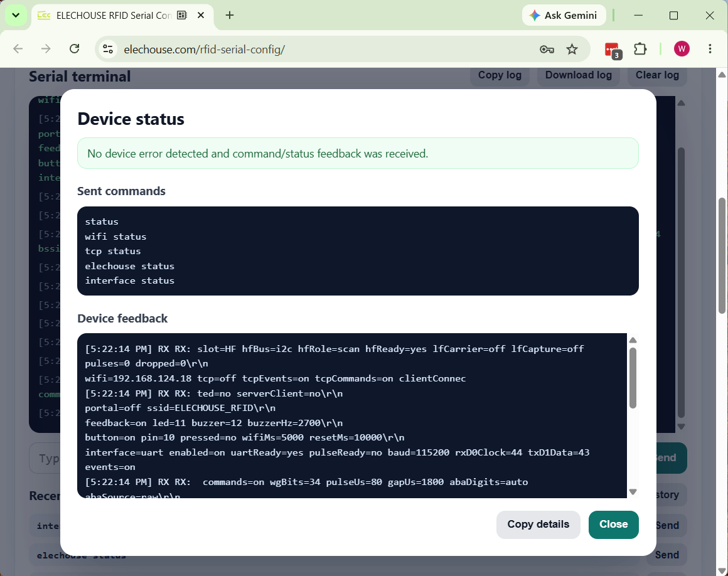This screenshot has height=576, width=728.
Task: Click the 'portal=off ssid=ELECHOUSE_RFID' feedback line
Action: [x=180, y=408]
